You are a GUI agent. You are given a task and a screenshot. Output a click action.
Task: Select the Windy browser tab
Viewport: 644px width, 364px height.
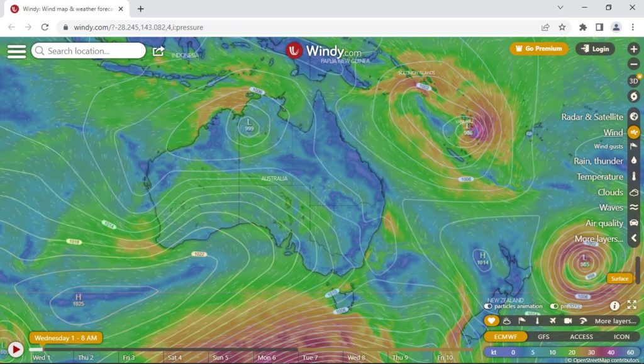click(67, 9)
